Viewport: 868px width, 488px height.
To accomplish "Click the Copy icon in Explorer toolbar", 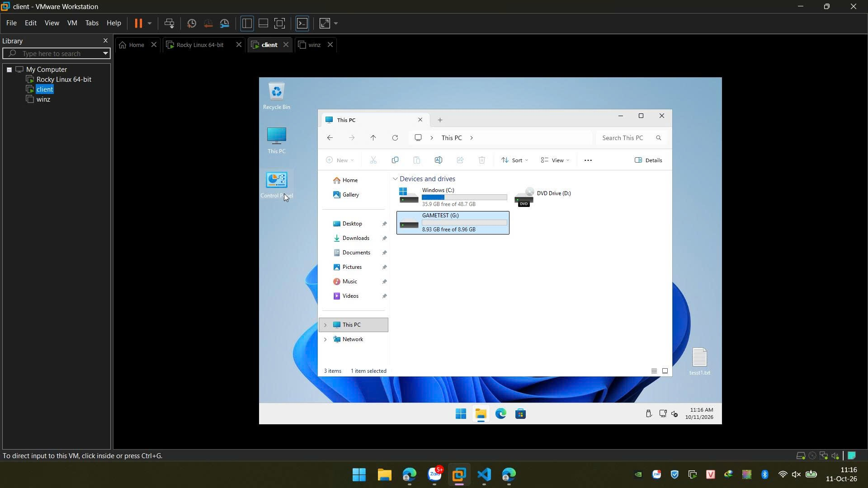I will pyautogui.click(x=395, y=160).
